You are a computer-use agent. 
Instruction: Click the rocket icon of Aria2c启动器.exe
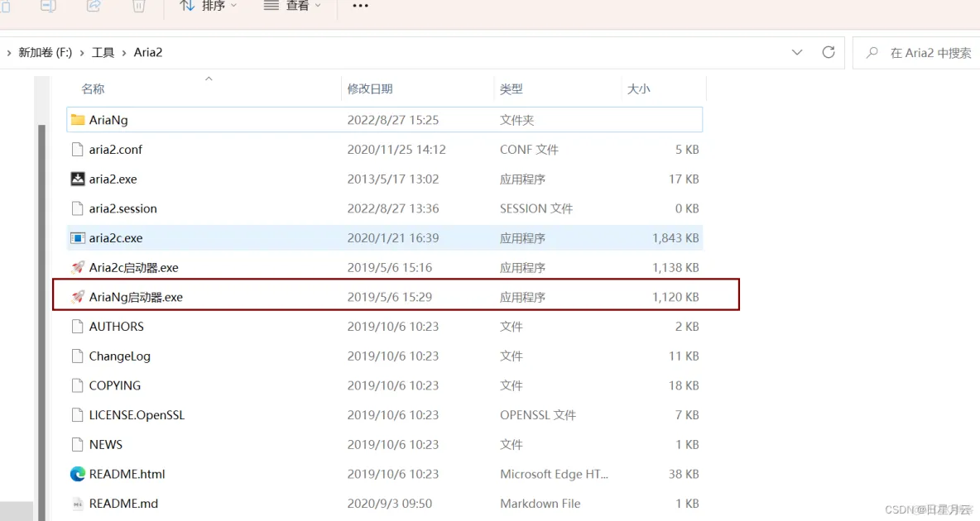[78, 267]
